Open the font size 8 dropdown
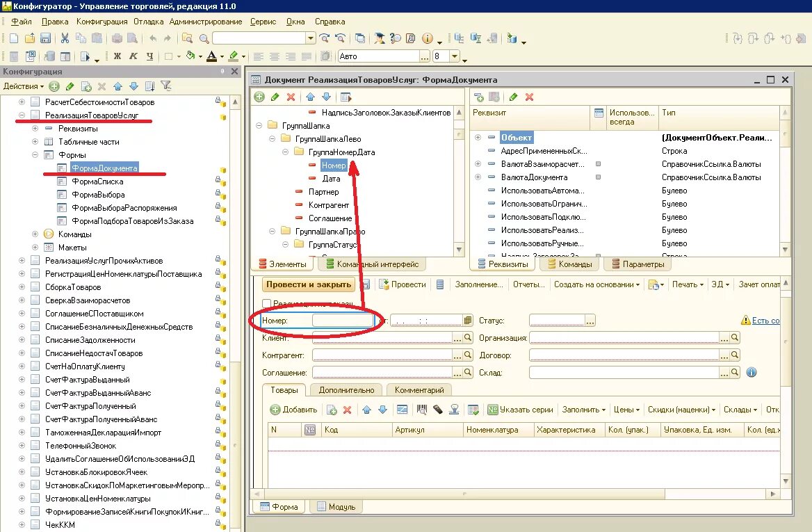The width and height of the screenshot is (812, 532). pyautogui.click(x=454, y=56)
